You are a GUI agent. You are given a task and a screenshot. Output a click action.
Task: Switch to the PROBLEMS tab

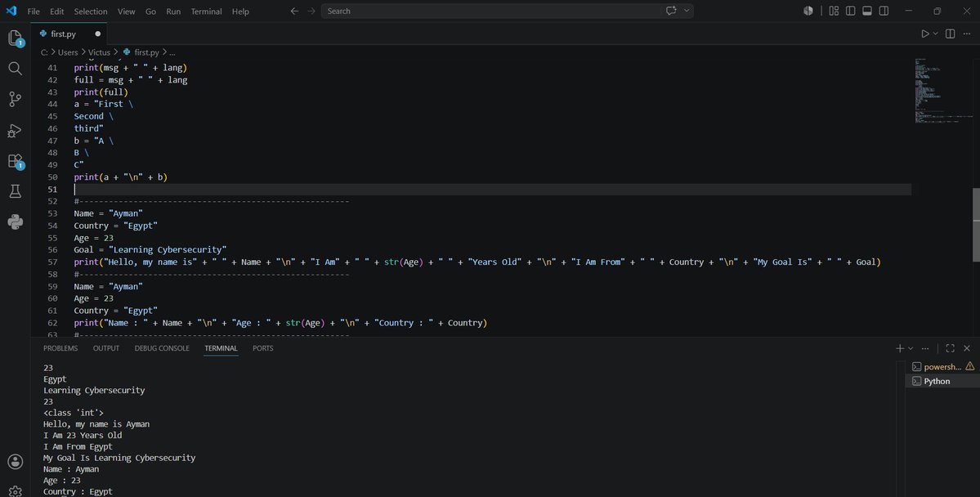click(60, 348)
